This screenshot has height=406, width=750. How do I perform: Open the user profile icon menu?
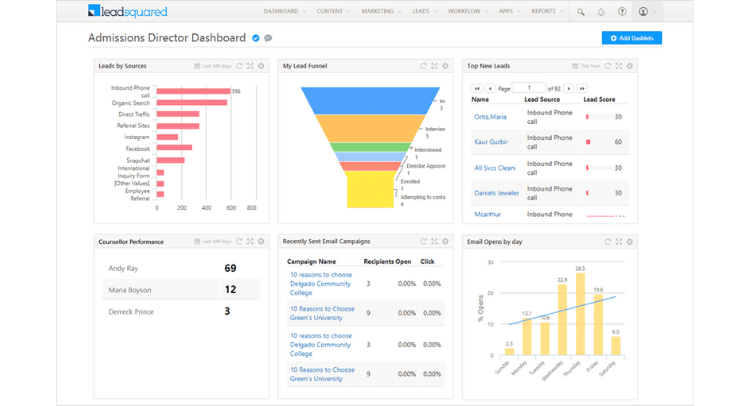[647, 11]
